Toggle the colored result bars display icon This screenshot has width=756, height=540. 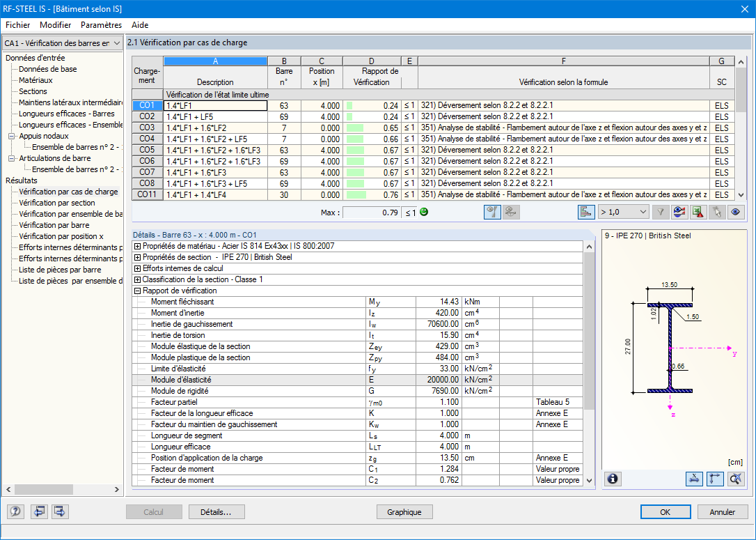pyautogui.click(x=586, y=212)
